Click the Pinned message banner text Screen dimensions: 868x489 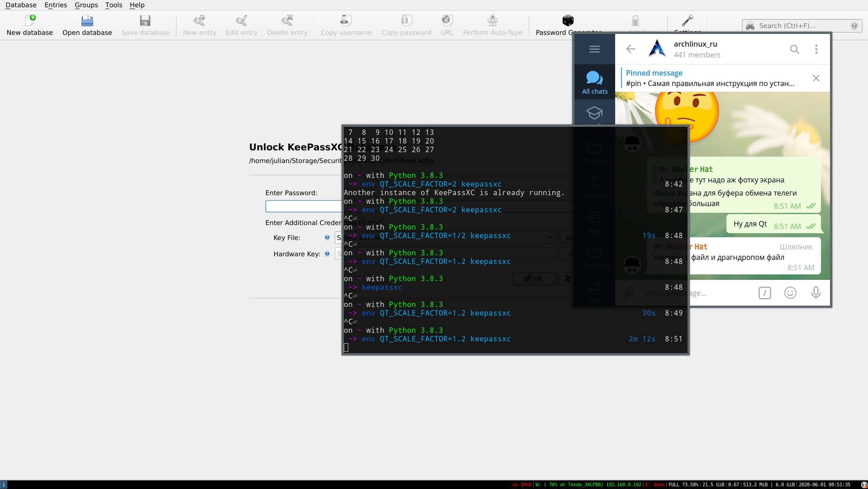coord(710,78)
